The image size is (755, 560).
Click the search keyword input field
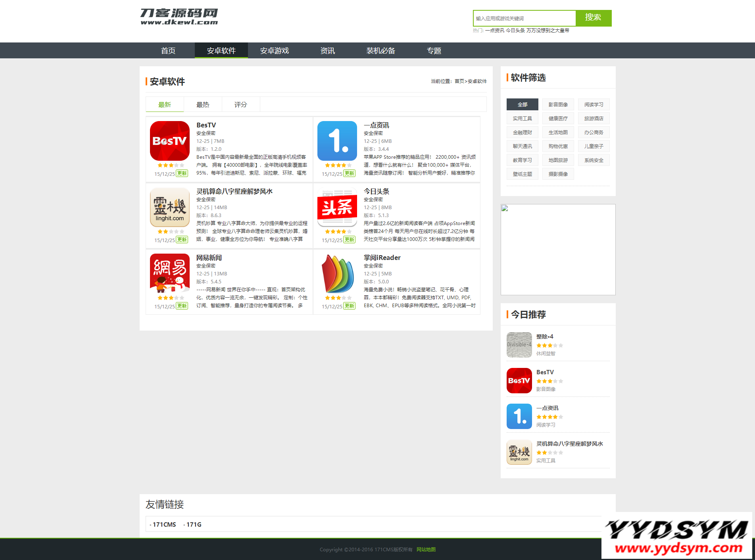pyautogui.click(x=524, y=18)
